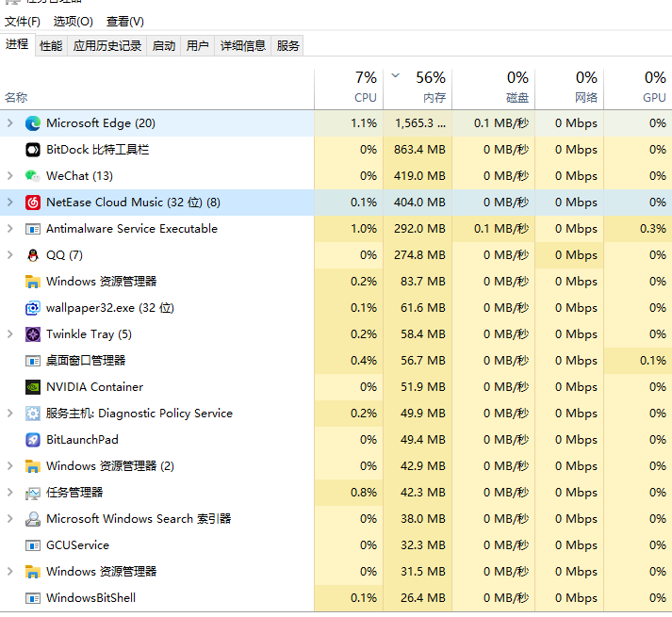Sort by the GPU column header
The image size is (672, 617).
click(x=638, y=89)
